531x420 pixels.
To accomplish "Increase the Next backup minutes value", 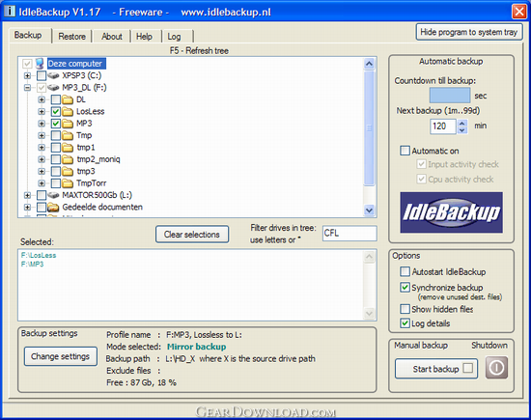I will coord(461,123).
